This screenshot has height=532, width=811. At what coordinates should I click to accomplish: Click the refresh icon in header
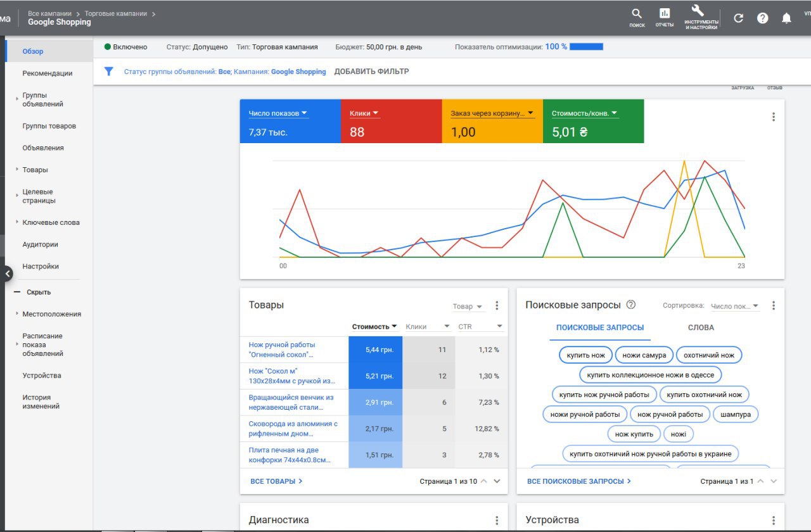(738, 18)
